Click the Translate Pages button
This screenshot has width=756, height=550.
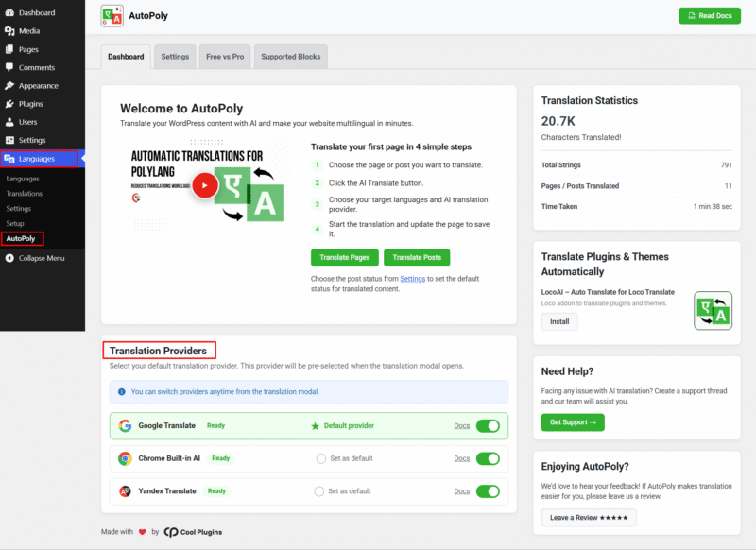pyautogui.click(x=345, y=257)
